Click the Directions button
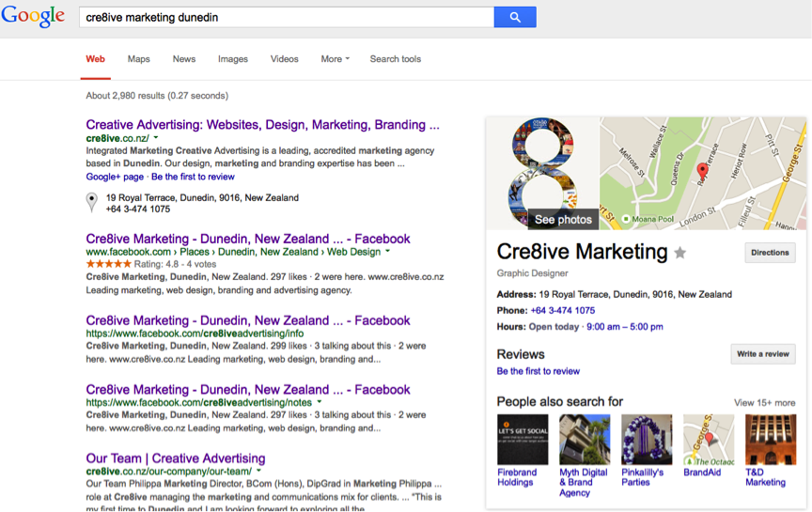The height and width of the screenshot is (512, 812). (770, 253)
